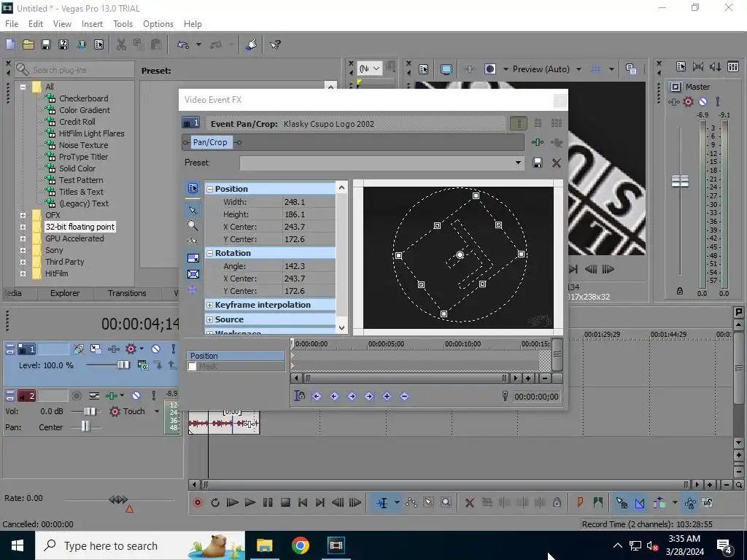Click the Plug-In Chain icon in Video Event FX
The width and height of the screenshot is (747, 560).
click(538, 142)
